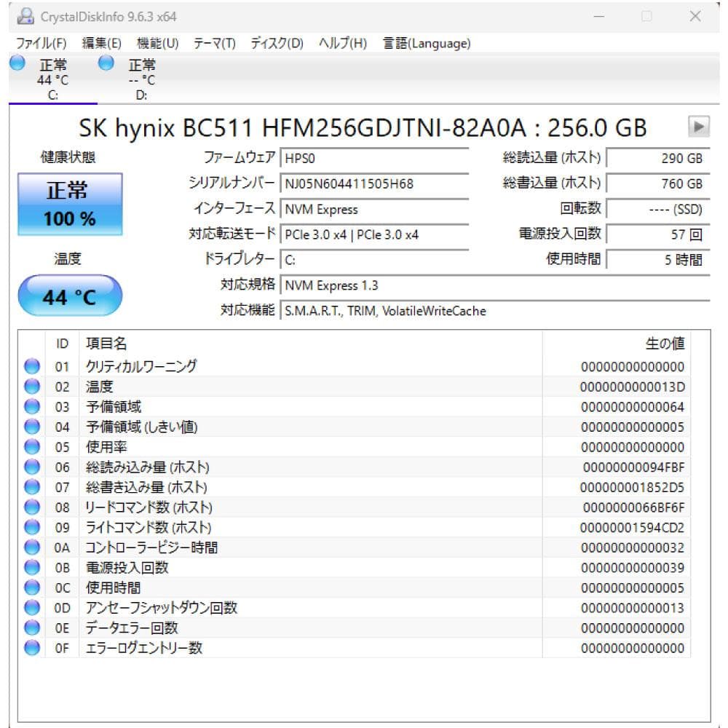Click the blue status dot beside 温度 row
Screen dimensions: 728x728
pyautogui.click(x=31, y=387)
